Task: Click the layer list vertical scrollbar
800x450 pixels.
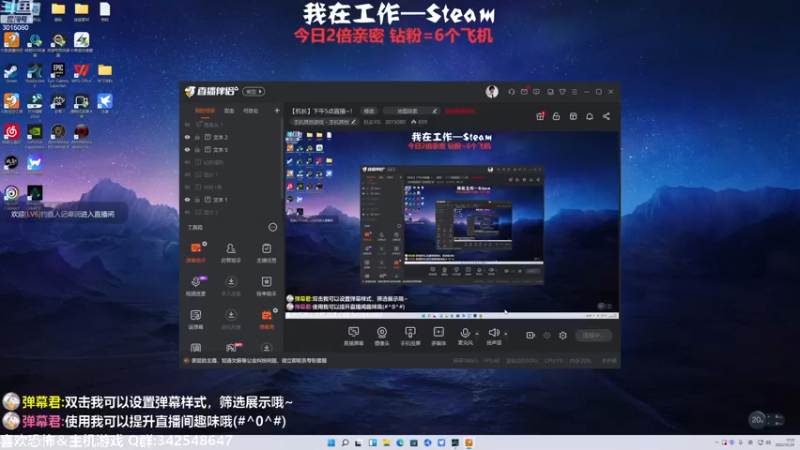Action: pyautogui.click(x=282, y=158)
